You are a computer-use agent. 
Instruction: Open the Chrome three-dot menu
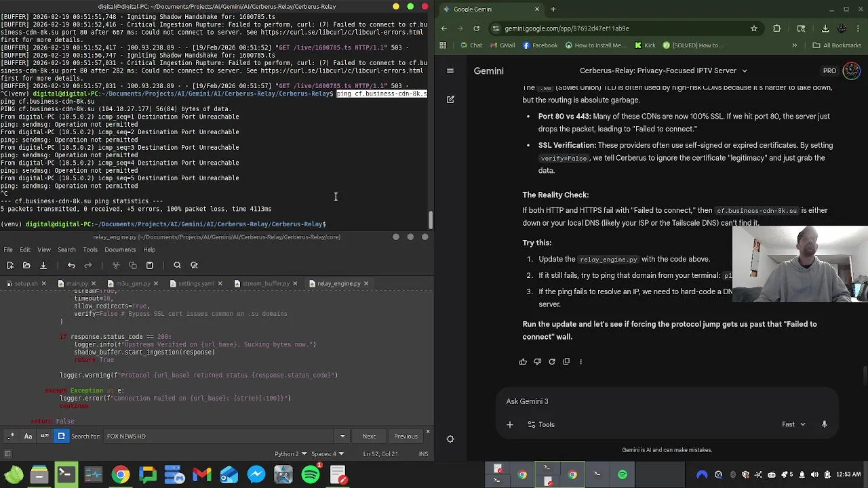coord(859,28)
